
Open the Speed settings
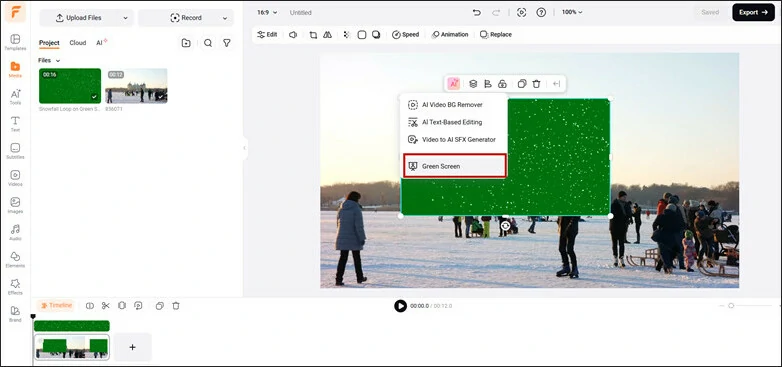click(405, 34)
